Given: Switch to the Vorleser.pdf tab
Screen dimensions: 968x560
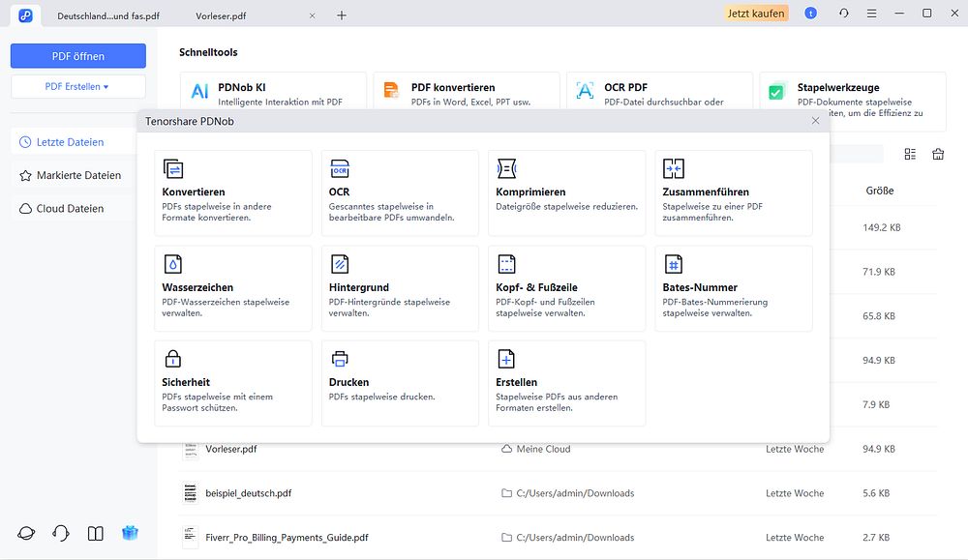Looking at the screenshot, I should click(x=221, y=16).
